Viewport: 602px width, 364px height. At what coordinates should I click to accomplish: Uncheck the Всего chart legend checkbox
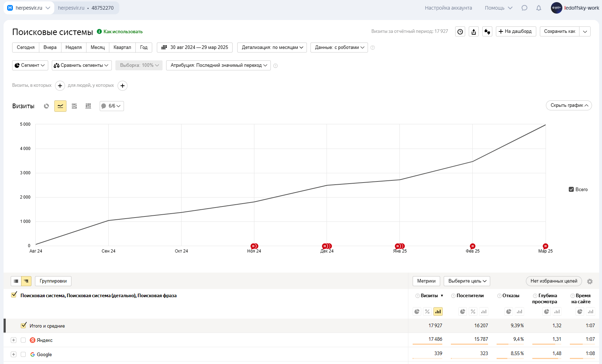[571, 189]
